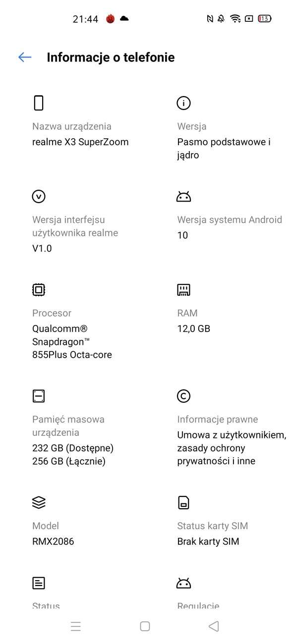Open recent apps from navigation bar
290x644 pixels.
point(76,626)
